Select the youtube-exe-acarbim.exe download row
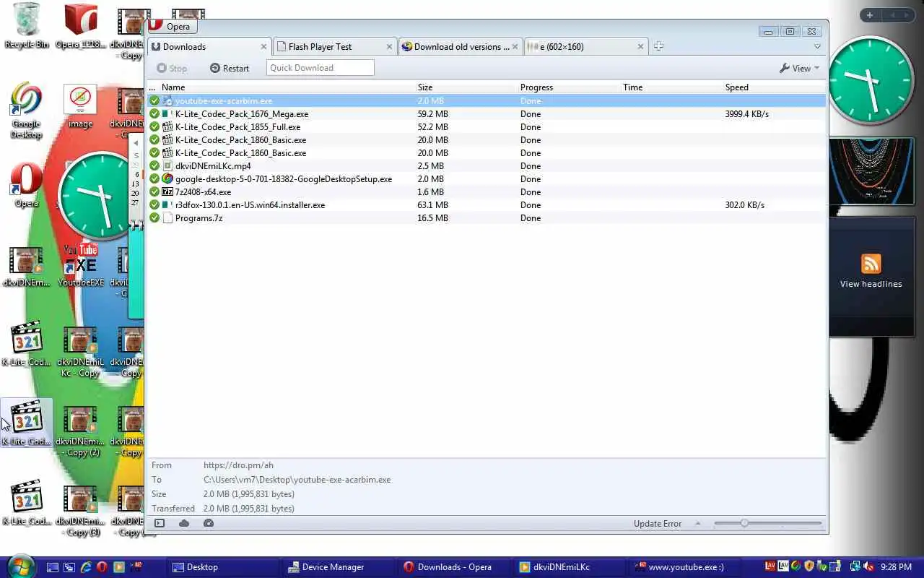924x578 pixels. click(x=487, y=101)
